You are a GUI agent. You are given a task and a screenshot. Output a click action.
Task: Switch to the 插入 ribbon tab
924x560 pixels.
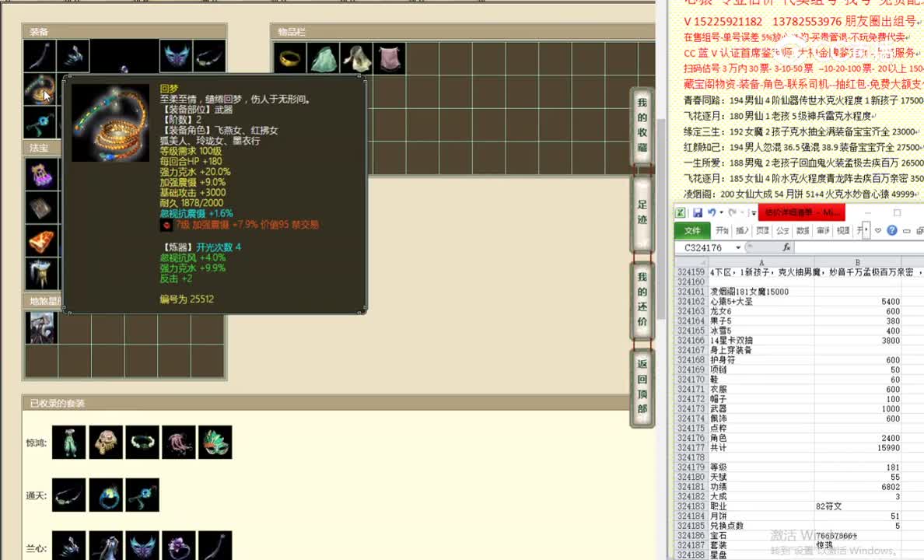741,229
